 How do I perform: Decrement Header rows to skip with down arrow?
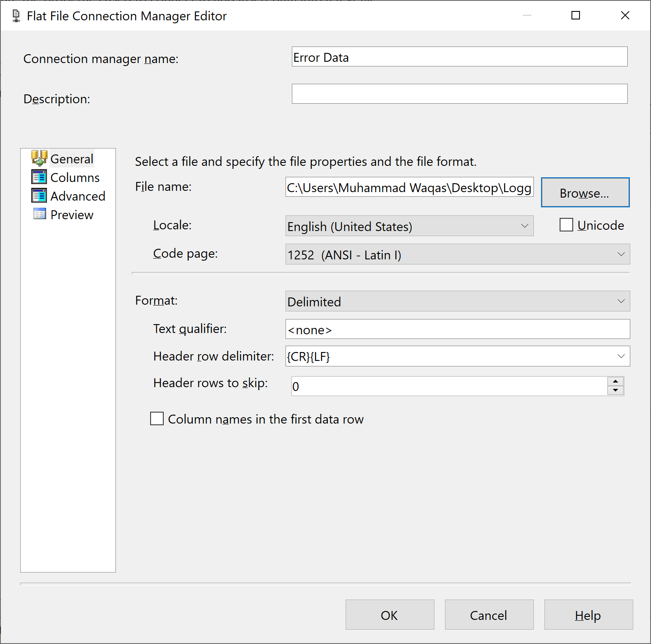[x=616, y=391]
